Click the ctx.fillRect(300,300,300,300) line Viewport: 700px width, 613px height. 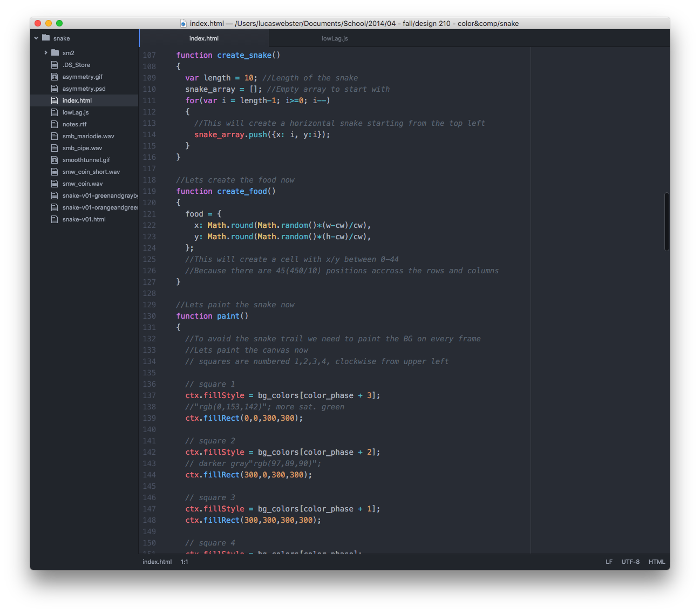pyautogui.click(x=253, y=520)
